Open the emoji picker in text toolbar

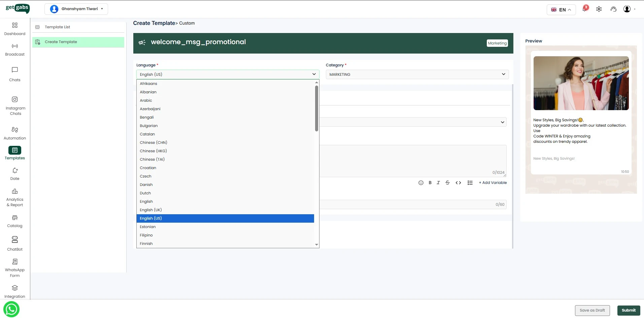(421, 183)
